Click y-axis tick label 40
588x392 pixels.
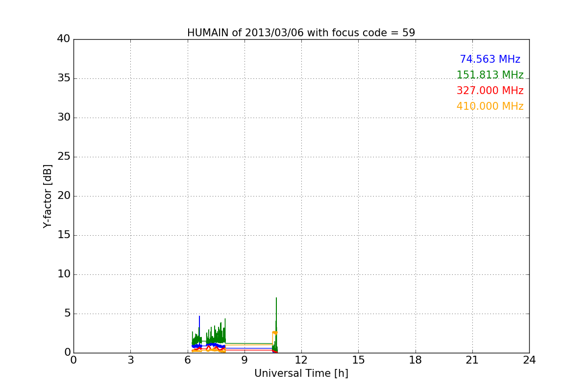click(x=63, y=39)
